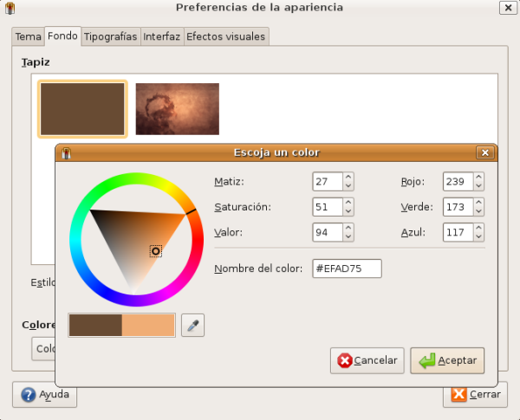Decrease the Verde value with down arrow
This screenshot has width=520, height=420.
pos(478,212)
